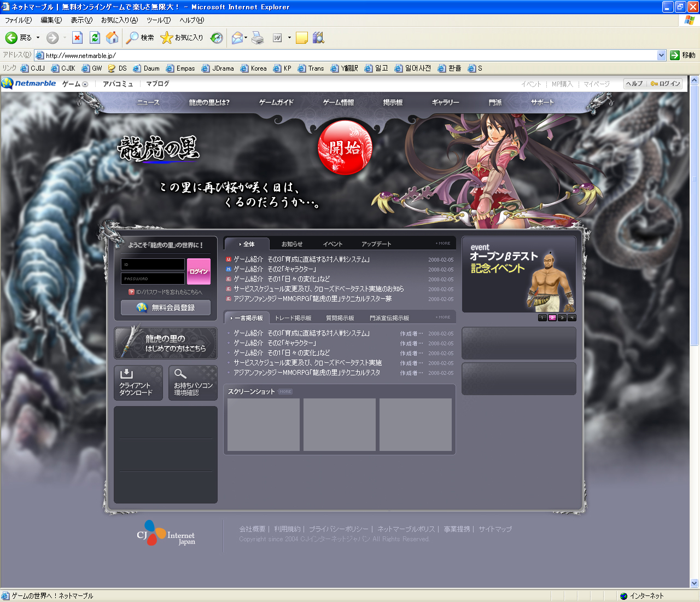700x602 pixels.
Task: Click the CJ Internet Japan logo
Action: (x=166, y=534)
